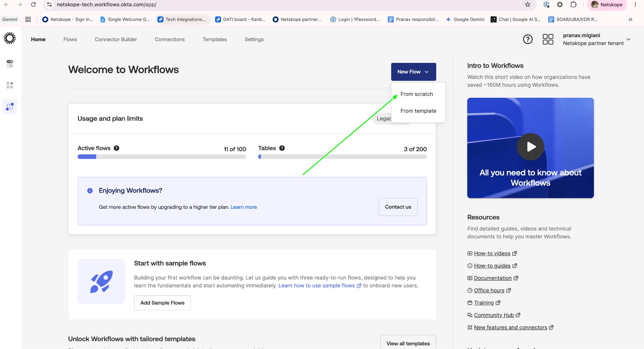Open the Netskope Chrome profile chip
This screenshot has height=349, width=644.
pyautogui.click(x=607, y=5)
